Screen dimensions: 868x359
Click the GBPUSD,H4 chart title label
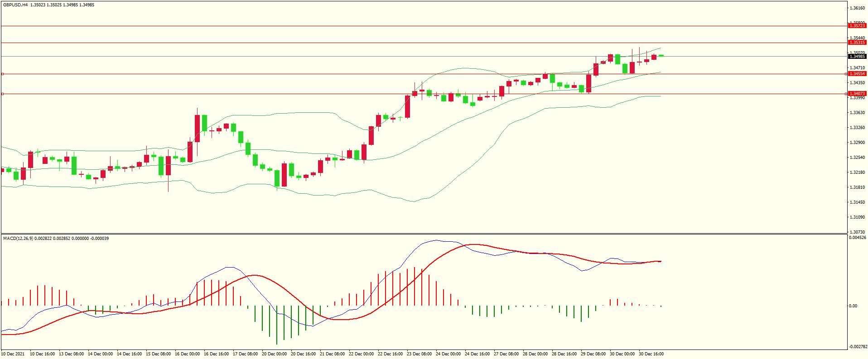coord(15,5)
